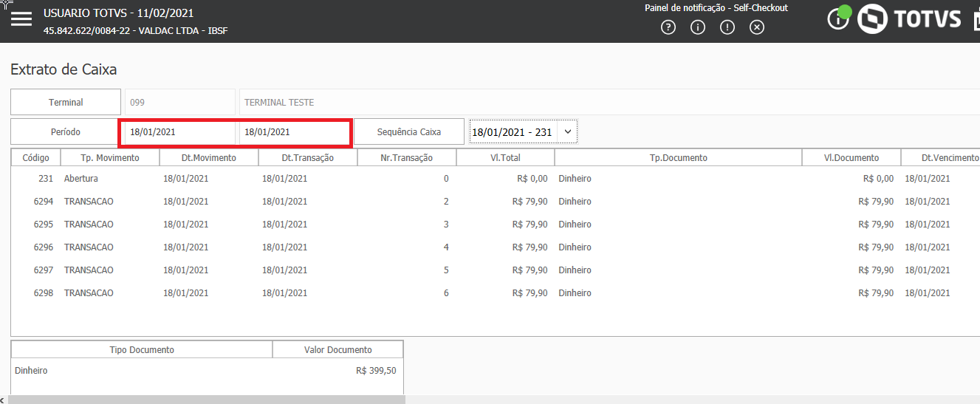Click the Painel de notificação title
This screenshot has width=980, height=404.
click(716, 8)
